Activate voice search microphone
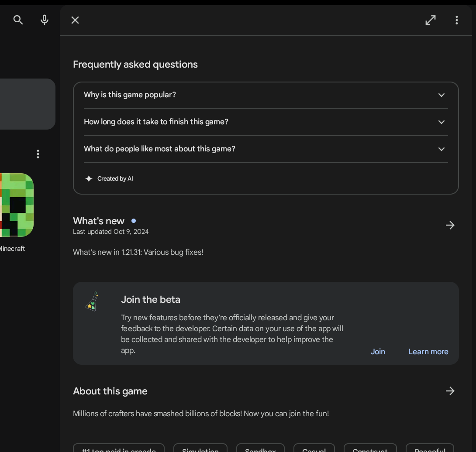 point(44,20)
